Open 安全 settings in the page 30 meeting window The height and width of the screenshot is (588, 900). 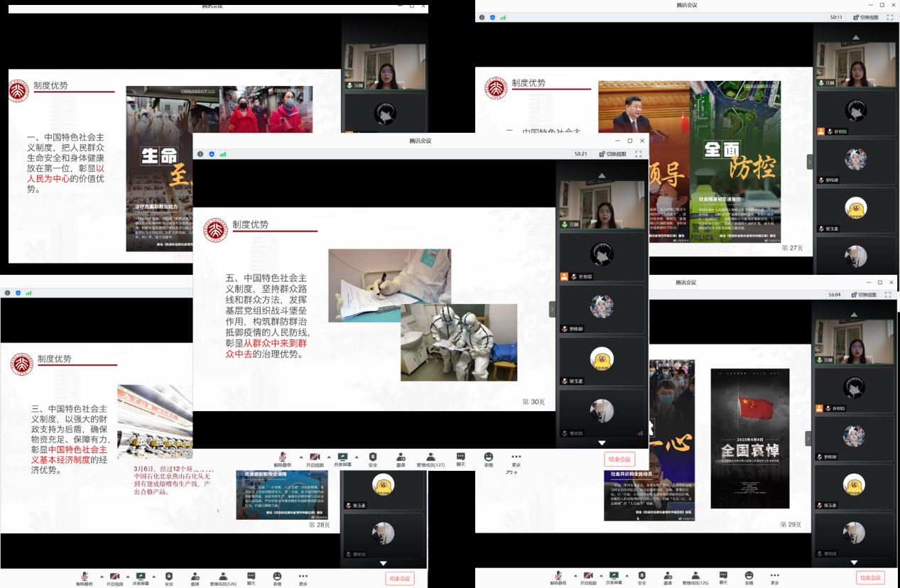click(x=373, y=459)
